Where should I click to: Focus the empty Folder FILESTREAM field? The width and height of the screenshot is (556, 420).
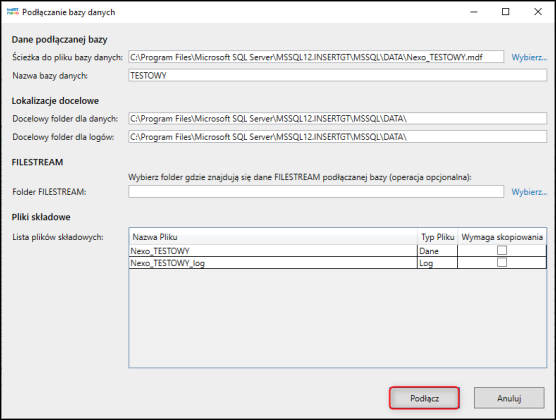pos(316,192)
